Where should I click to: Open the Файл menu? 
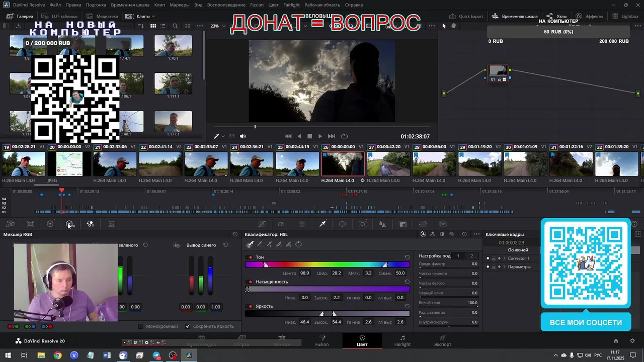(55, 5)
